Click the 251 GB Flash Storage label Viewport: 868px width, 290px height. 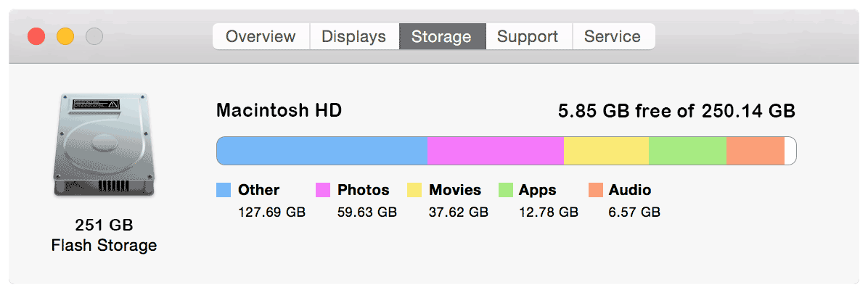104,235
